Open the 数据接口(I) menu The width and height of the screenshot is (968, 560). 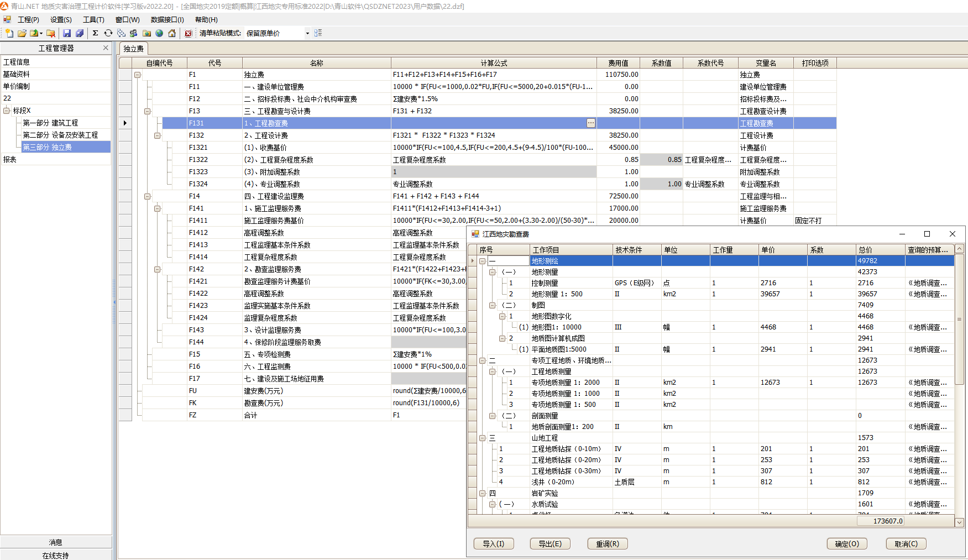click(167, 19)
